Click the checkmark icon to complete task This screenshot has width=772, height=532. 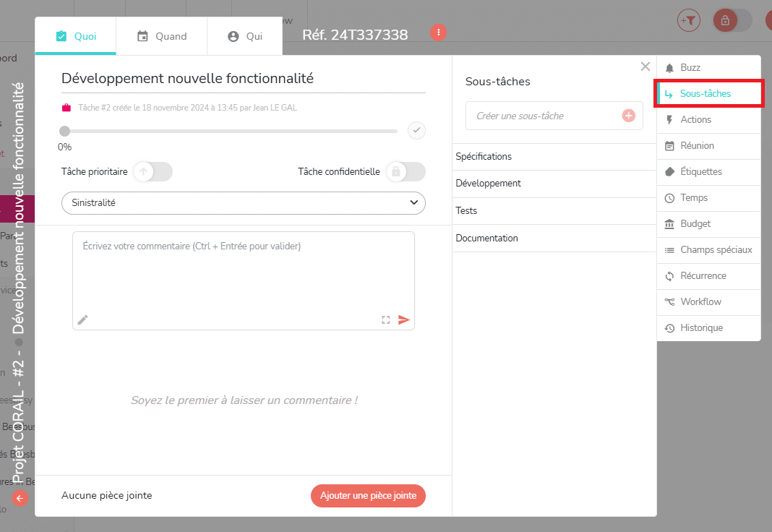(416, 130)
